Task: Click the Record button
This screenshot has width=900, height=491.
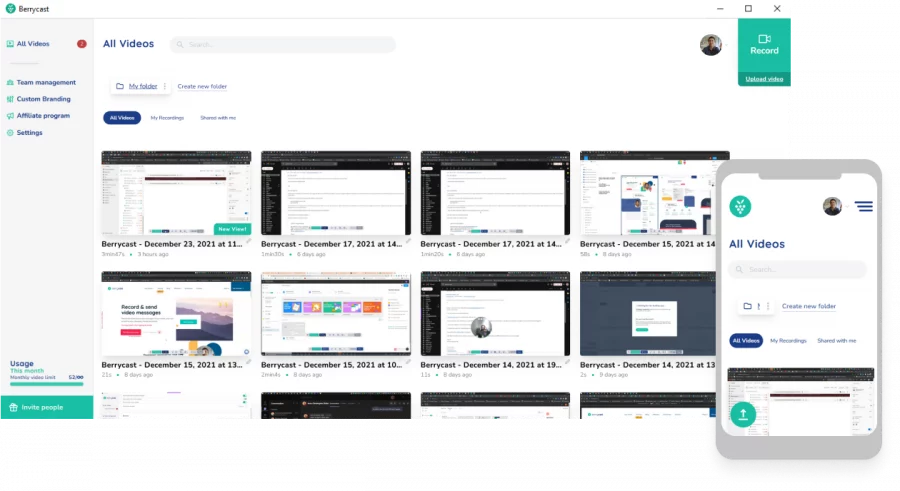Action: tap(764, 45)
